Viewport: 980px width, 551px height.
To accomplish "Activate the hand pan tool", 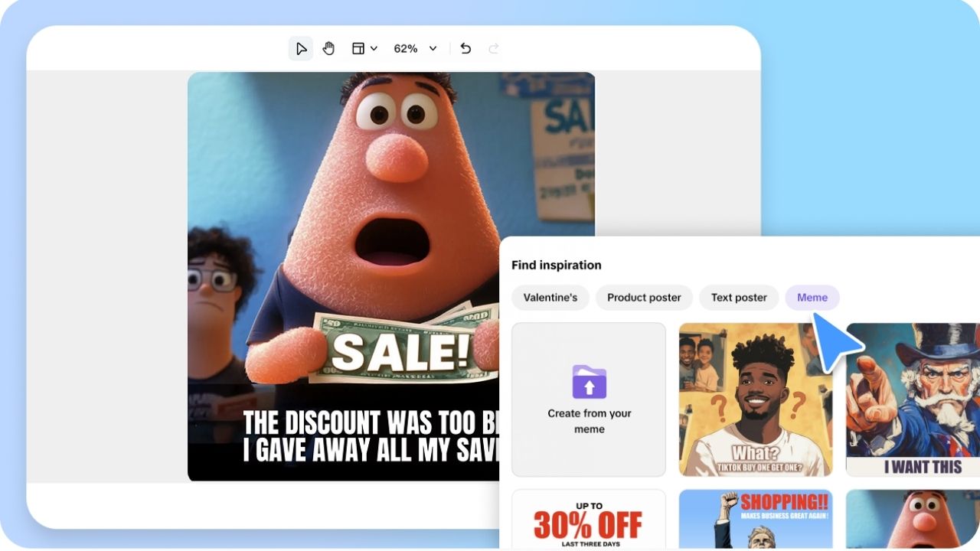I will [328, 47].
